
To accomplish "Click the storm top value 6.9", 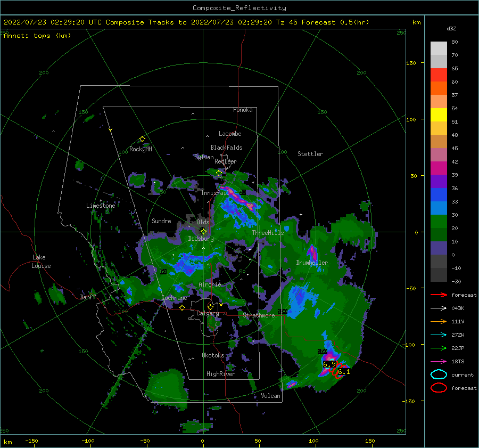I will [329, 364].
